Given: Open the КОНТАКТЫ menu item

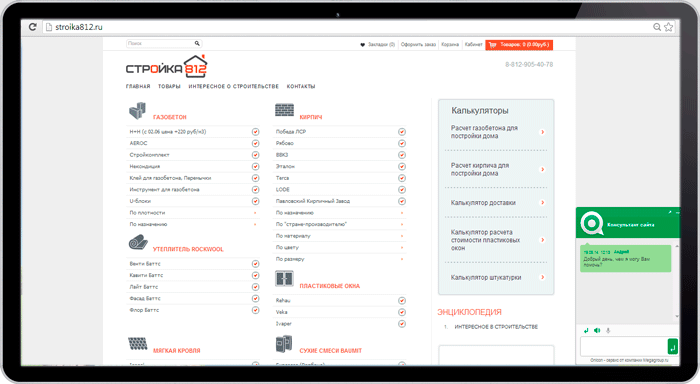Looking at the screenshot, I should (x=301, y=86).
